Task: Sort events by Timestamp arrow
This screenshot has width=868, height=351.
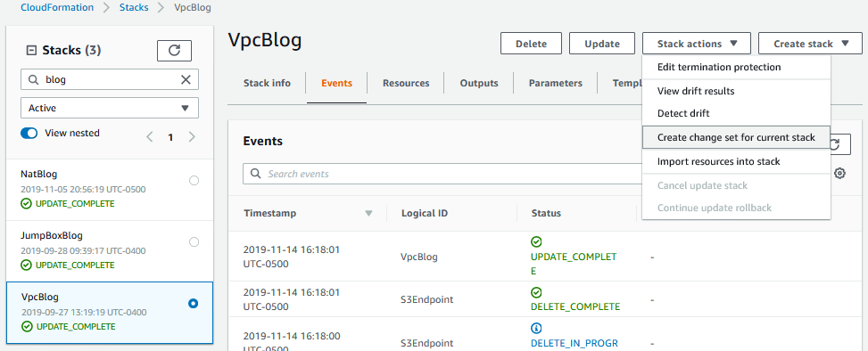Action: pyautogui.click(x=368, y=214)
